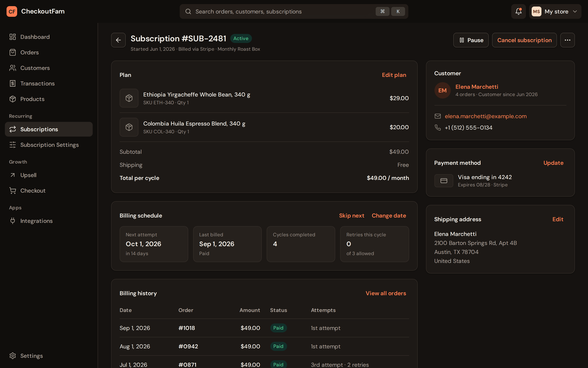Open order #0942
The height and width of the screenshot is (368, 588).
188,346
